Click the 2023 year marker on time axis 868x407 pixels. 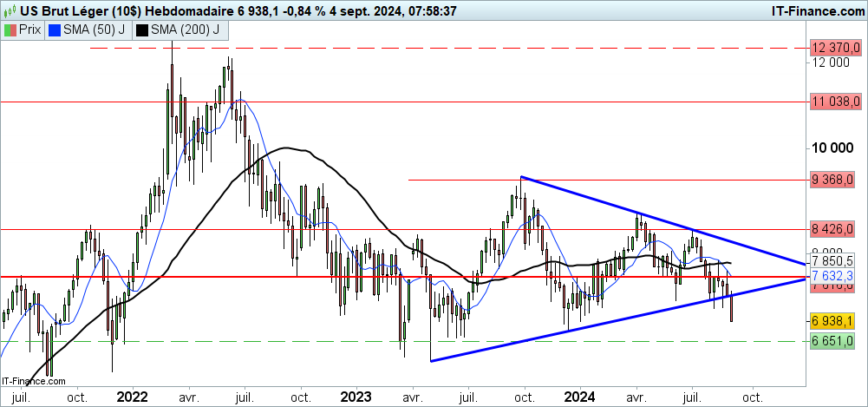[x=356, y=397]
